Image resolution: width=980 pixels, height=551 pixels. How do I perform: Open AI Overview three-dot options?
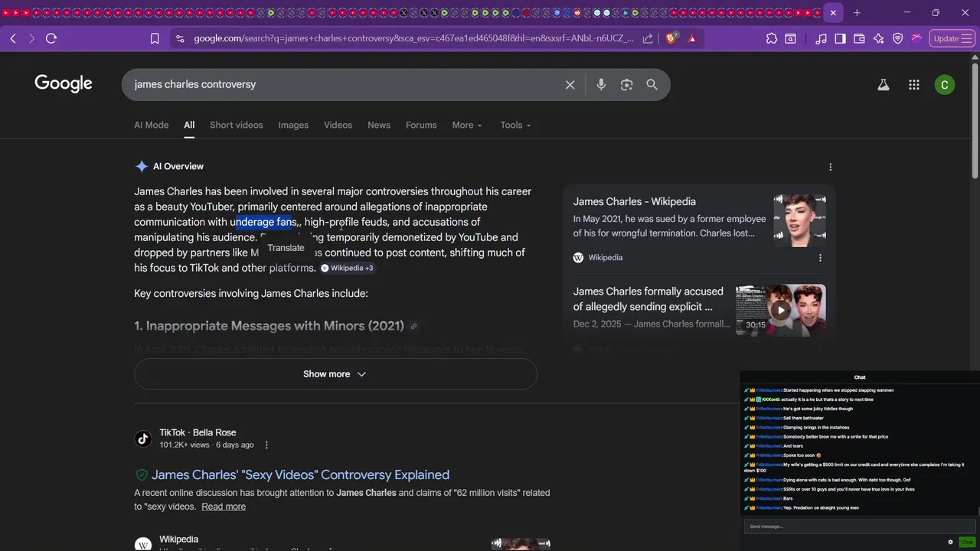pos(830,167)
